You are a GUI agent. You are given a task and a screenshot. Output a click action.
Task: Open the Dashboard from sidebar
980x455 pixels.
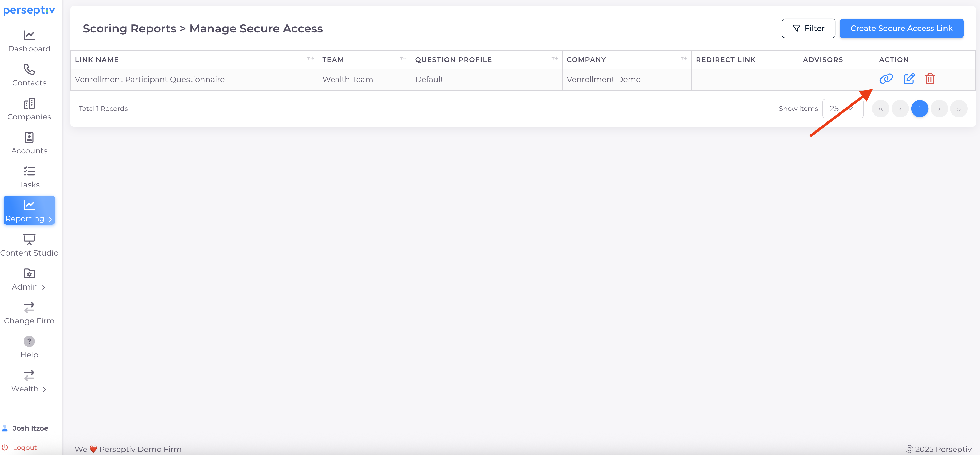pos(29,41)
